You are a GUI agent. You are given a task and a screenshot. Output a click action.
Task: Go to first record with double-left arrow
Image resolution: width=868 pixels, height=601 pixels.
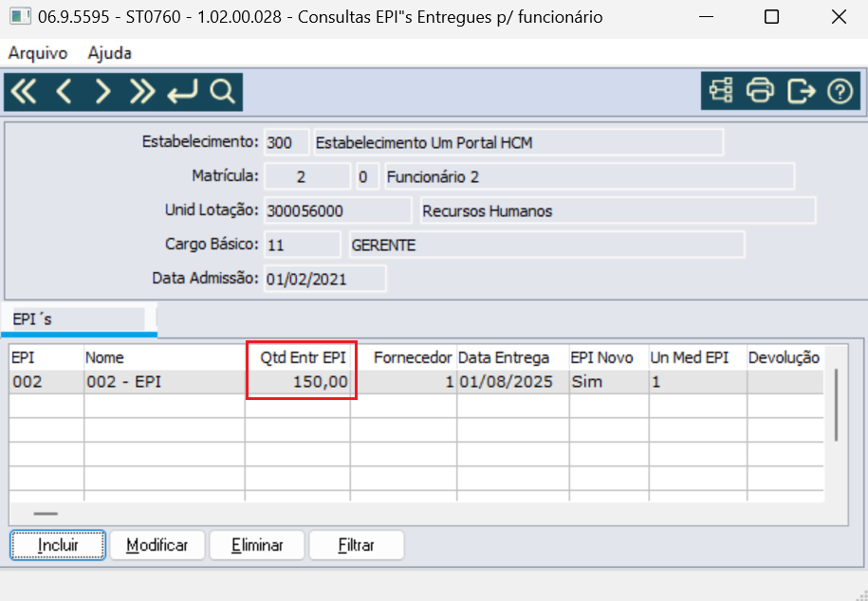[24, 91]
